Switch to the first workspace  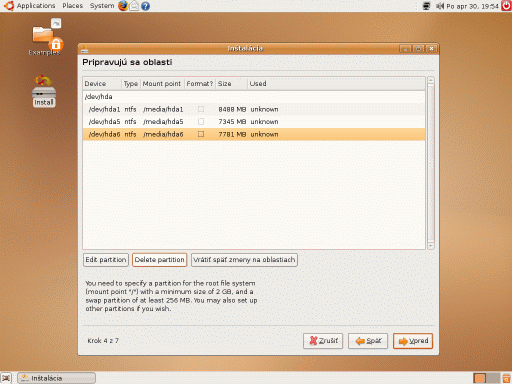point(480,378)
